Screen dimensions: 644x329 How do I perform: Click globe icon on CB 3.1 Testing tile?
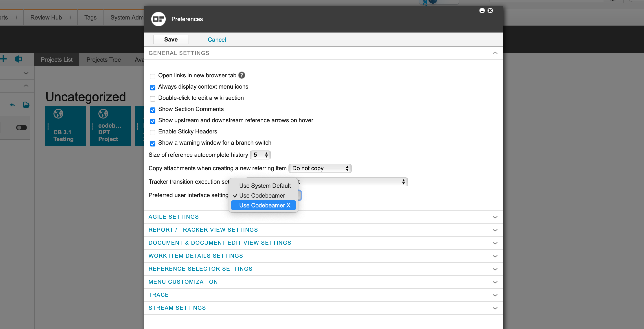point(58,114)
